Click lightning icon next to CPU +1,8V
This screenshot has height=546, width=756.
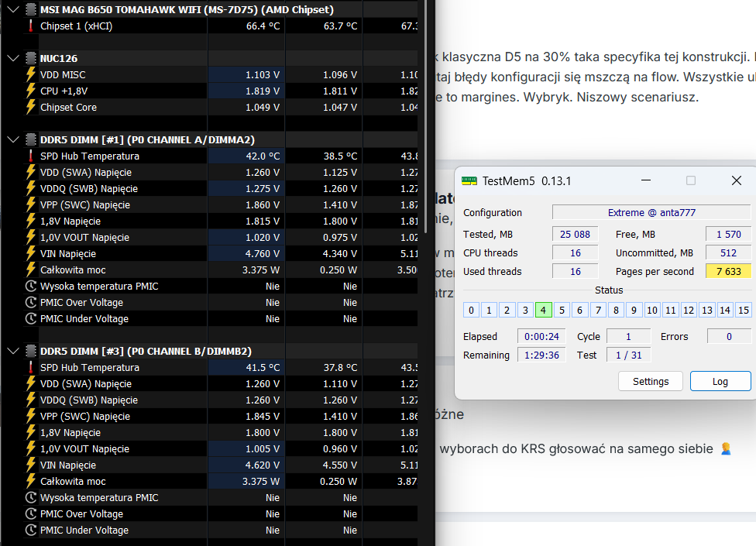(x=31, y=91)
